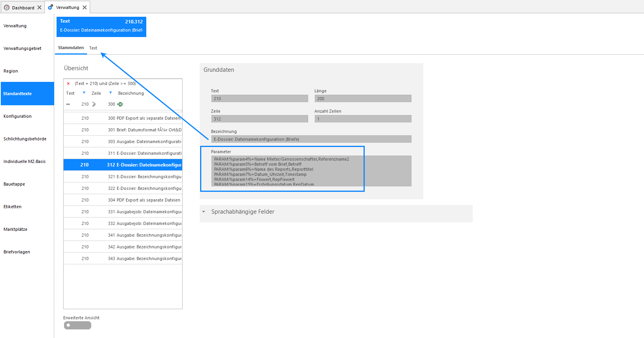Close the Dashboard tab
Screen dimensions: 644x338
click(x=39, y=7)
